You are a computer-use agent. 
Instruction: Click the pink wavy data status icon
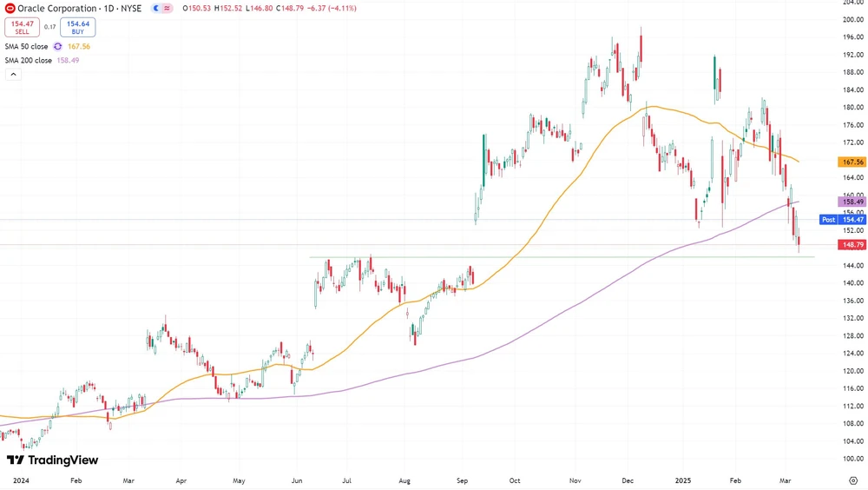(x=167, y=9)
